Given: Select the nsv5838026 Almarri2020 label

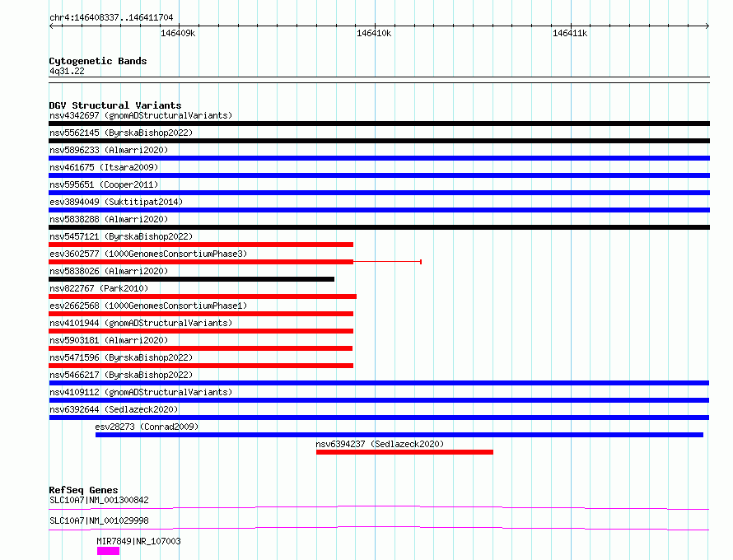Looking at the screenshot, I should pyautogui.click(x=109, y=271).
